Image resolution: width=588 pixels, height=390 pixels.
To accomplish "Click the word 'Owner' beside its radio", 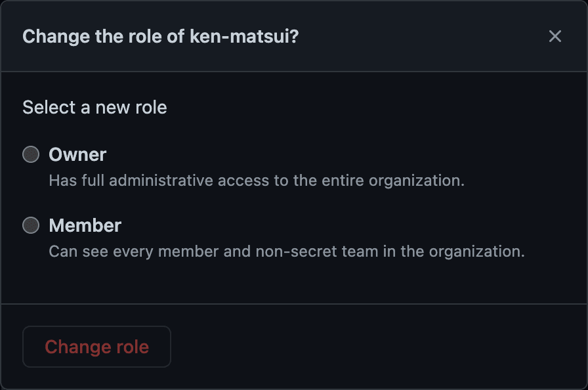I will 77,155.
